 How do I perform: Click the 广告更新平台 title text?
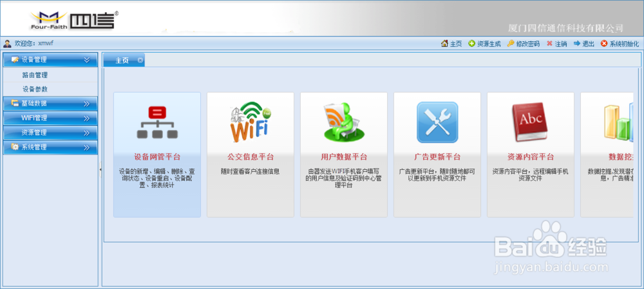point(437,157)
